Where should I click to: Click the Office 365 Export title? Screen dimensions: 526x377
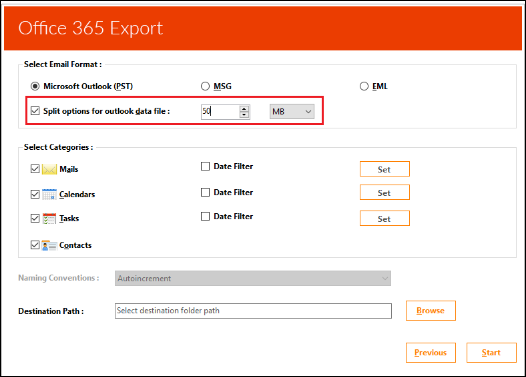91,28
